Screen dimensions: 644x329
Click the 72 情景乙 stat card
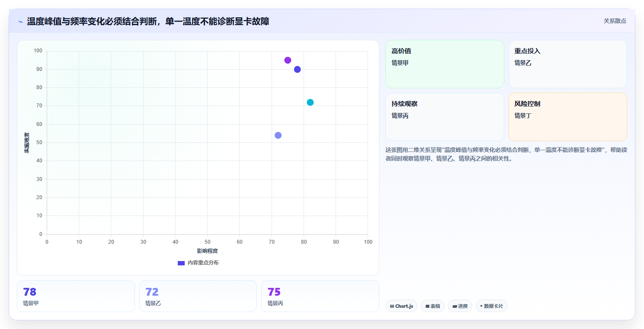(x=198, y=296)
